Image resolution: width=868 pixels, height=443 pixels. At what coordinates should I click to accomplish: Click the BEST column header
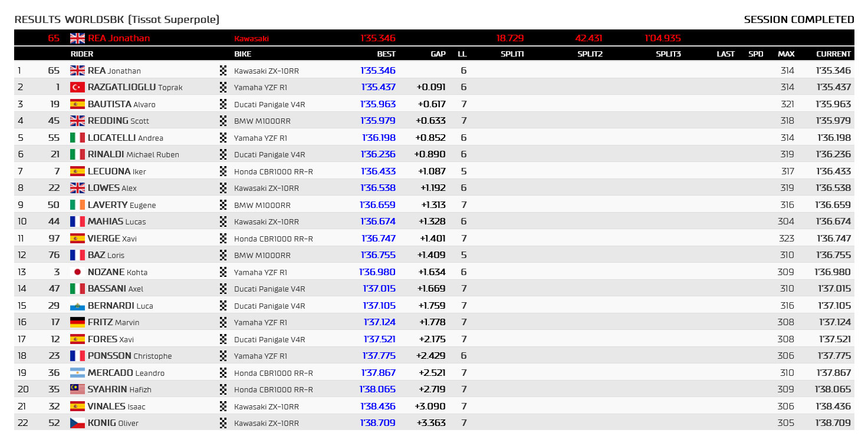click(387, 54)
